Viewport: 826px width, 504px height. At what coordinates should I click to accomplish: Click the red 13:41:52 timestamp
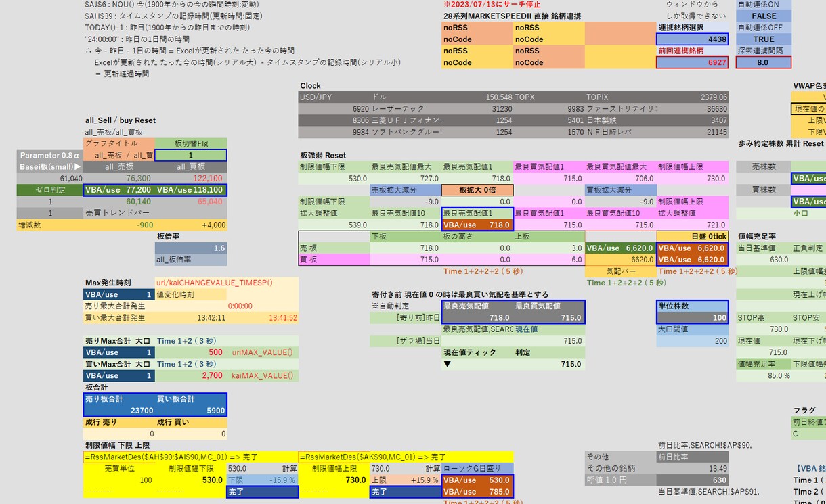coord(263,317)
